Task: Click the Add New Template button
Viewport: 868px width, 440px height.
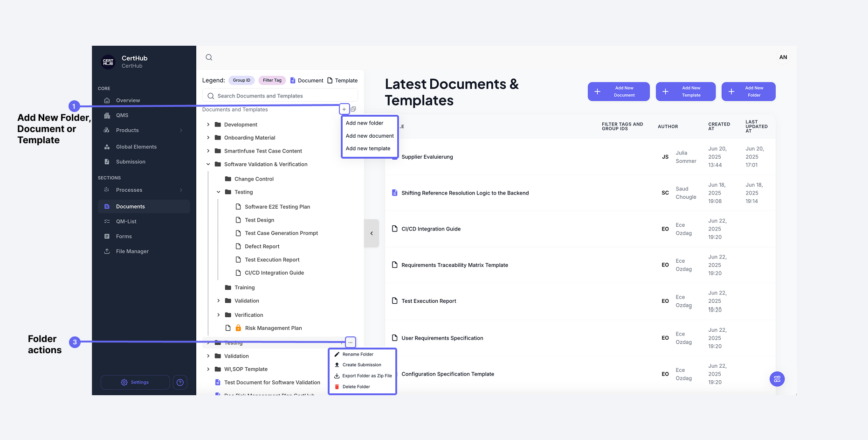Action: tap(686, 91)
